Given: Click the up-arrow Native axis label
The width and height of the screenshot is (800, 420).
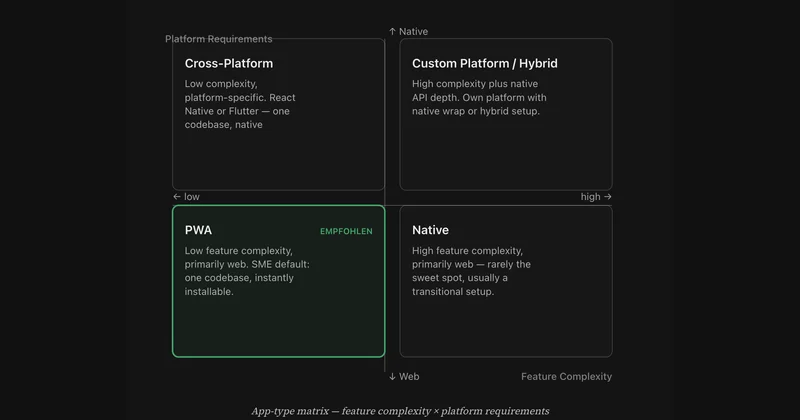Looking at the screenshot, I should 408,31.
